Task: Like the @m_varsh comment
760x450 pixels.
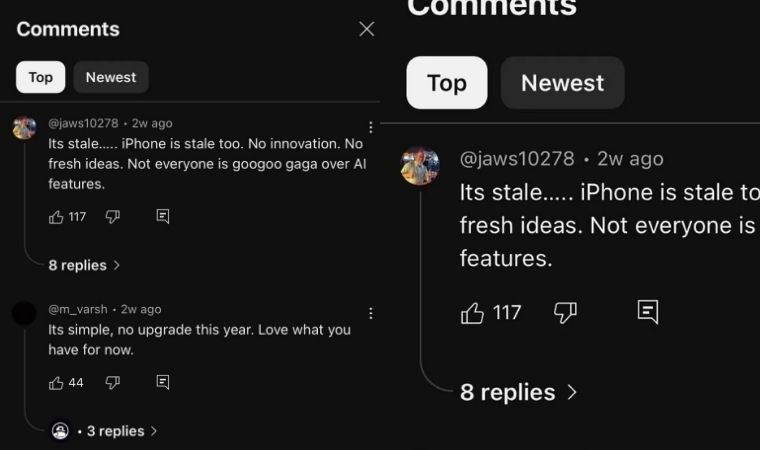Action: pos(56,382)
